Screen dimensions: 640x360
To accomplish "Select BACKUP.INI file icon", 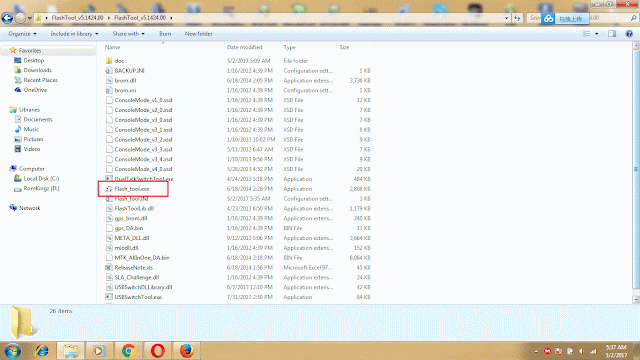I will 109,71.
